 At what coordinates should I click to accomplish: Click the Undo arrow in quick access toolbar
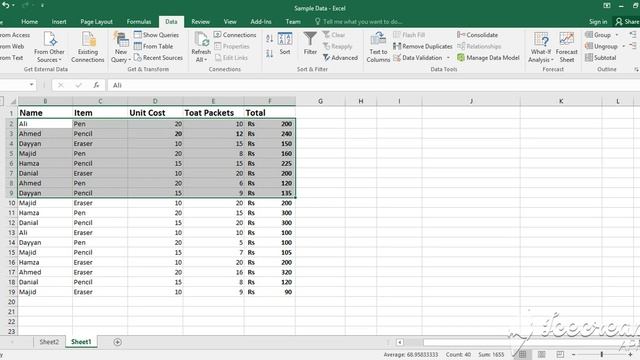5,5
